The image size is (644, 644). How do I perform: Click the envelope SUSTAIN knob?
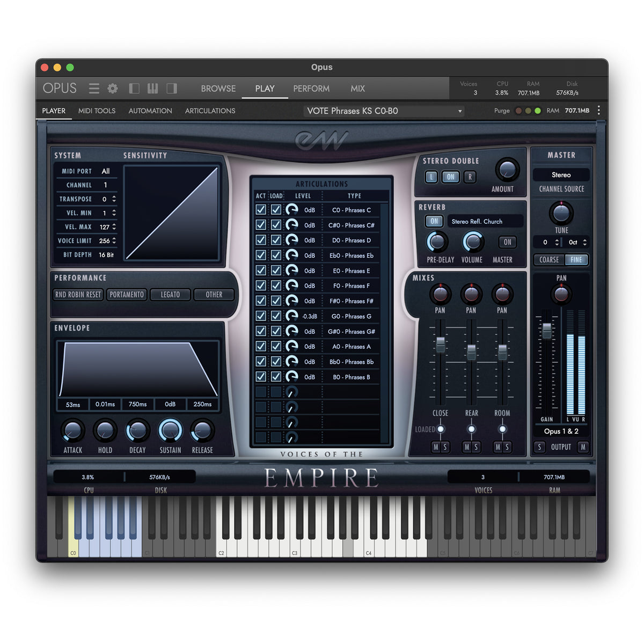170,431
